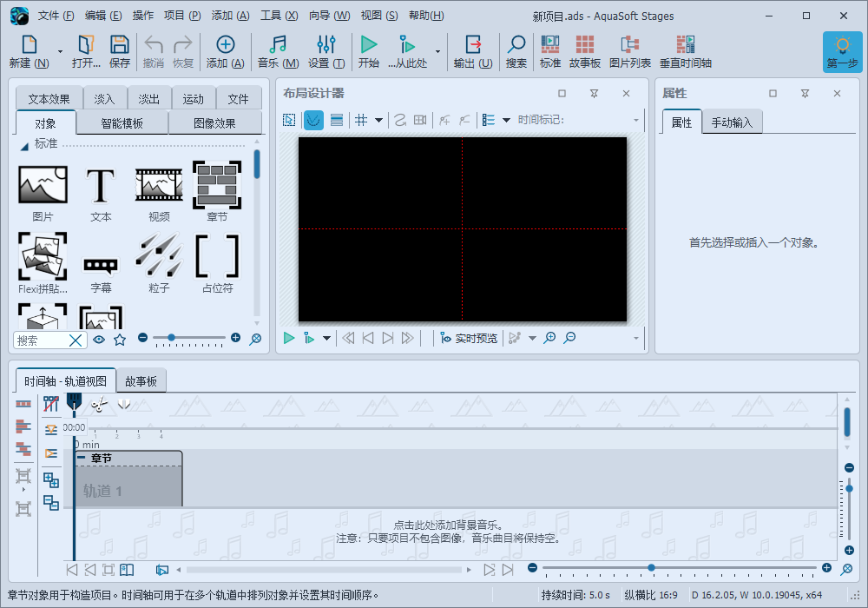Switch to 垂直时间轴 vertical timeline view
Viewport: 868px width, 608px height.
[686, 51]
